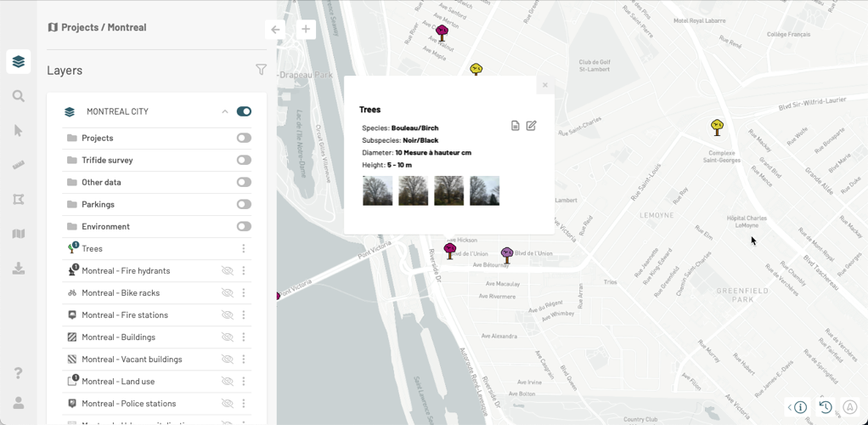This screenshot has width=868, height=425.
Task: Show the Montreal - Fire hydrants layer
Action: coord(227,271)
